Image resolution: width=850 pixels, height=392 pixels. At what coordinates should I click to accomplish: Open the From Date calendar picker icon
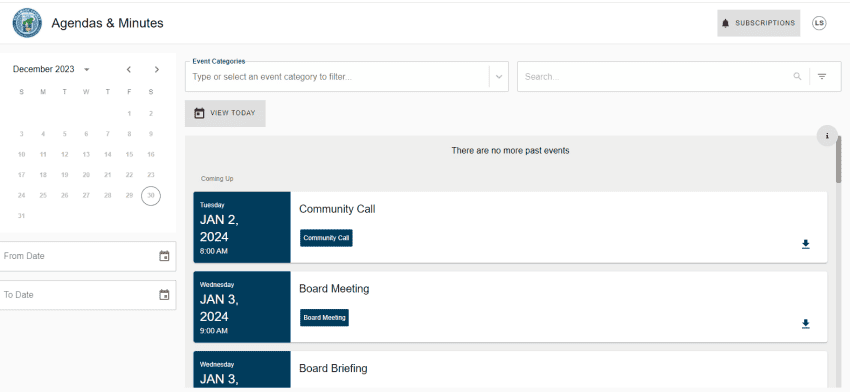(x=164, y=256)
